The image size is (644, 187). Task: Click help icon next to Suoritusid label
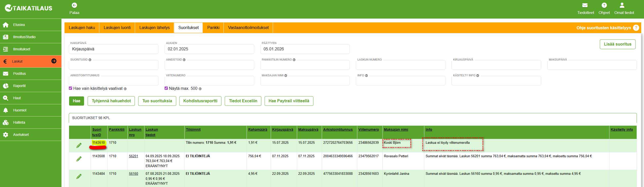pyautogui.click(x=90, y=60)
